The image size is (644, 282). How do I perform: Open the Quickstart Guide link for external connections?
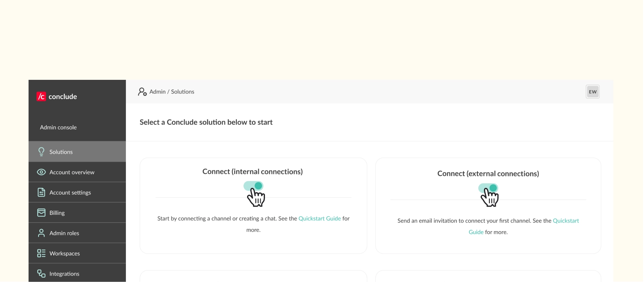click(566, 220)
